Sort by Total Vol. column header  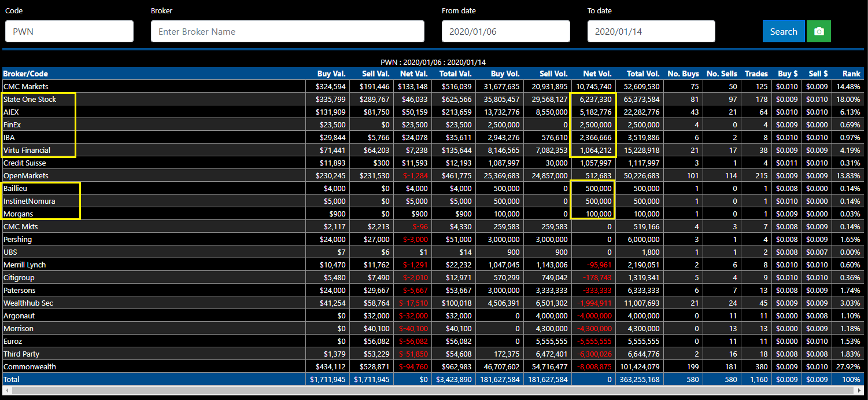(643, 74)
